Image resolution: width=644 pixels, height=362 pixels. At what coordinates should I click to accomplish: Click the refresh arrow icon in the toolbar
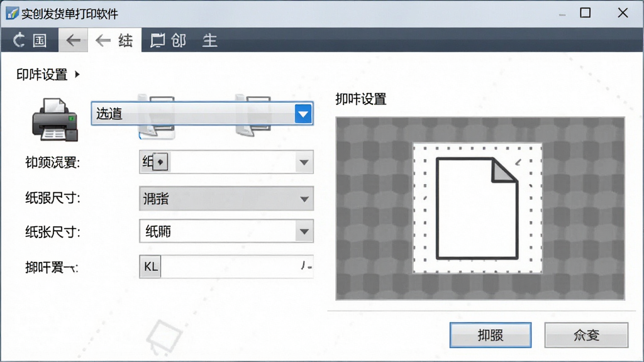click(x=19, y=40)
